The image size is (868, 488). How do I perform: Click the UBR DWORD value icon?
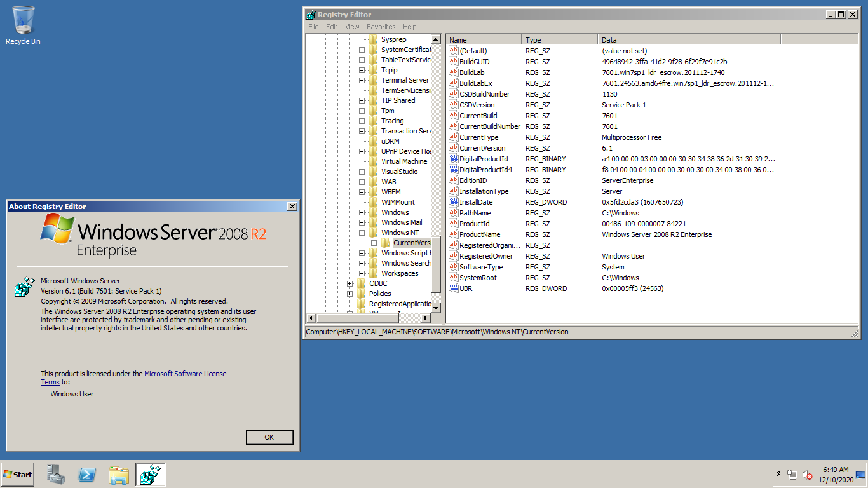pyautogui.click(x=454, y=288)
